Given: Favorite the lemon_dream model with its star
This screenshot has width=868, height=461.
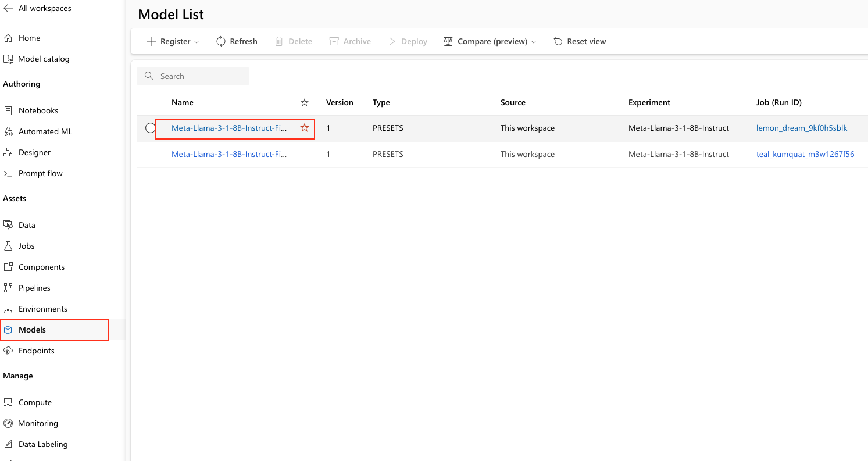Looking at the screenshot, I should tap(305, 128).
